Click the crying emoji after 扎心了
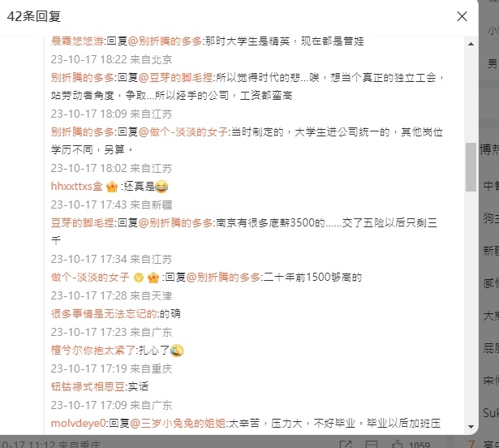The image size is (499, 448). point(177,351)
